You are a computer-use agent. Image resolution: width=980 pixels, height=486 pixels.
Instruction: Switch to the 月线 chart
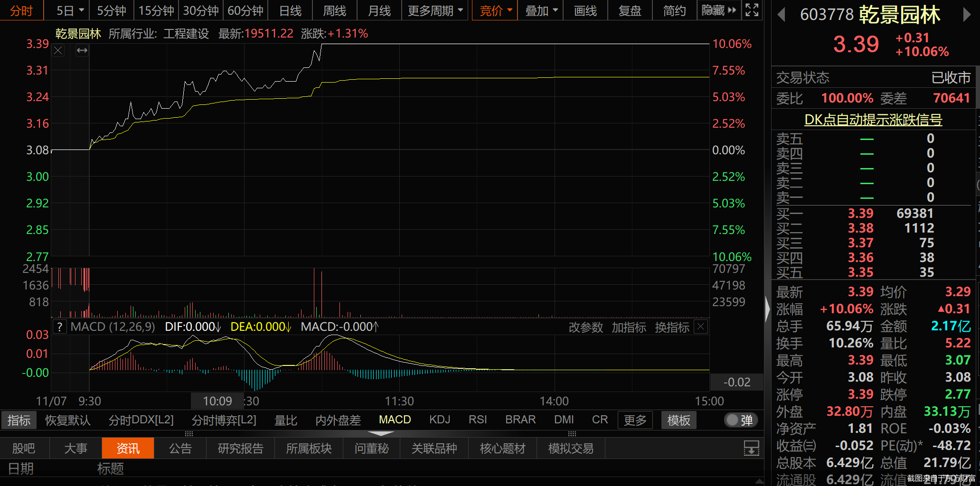379,10
